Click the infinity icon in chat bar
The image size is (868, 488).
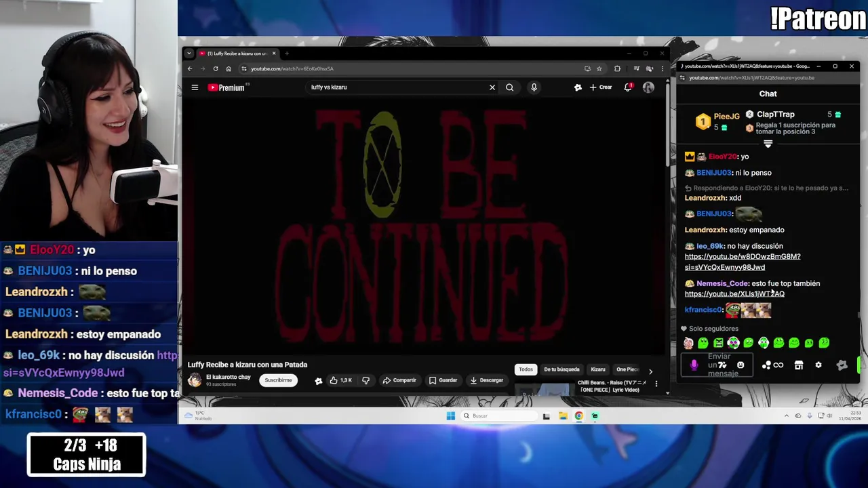778,365
